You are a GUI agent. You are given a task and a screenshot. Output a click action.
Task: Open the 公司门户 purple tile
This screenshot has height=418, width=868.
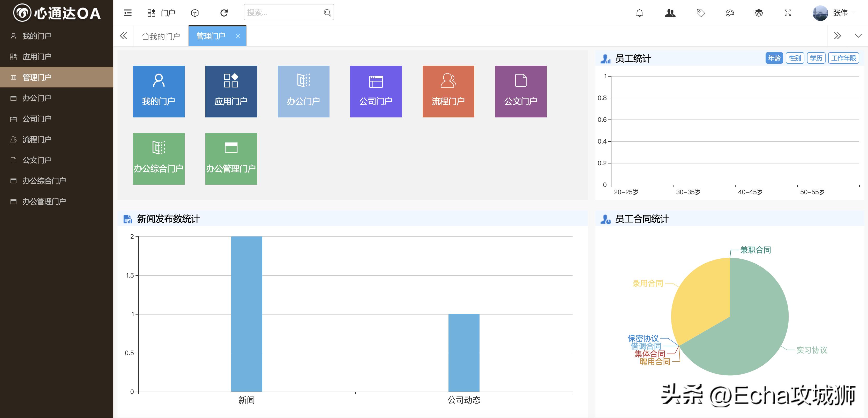(x=376, y=91)
